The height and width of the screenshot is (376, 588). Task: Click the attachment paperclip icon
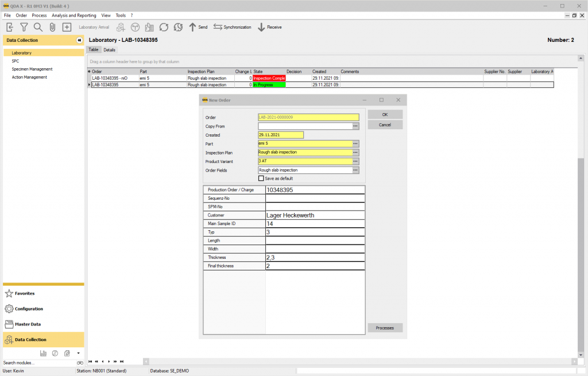pos(52,26)
